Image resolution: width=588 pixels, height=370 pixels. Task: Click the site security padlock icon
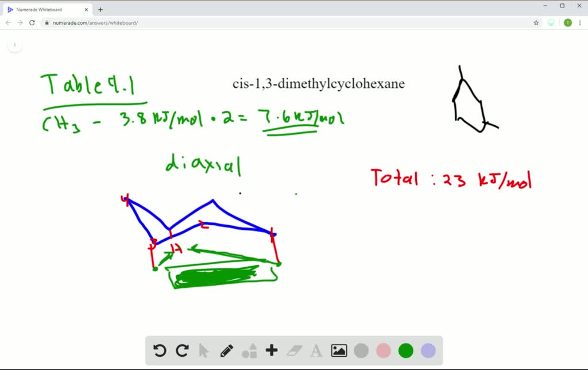click(47, 22)
